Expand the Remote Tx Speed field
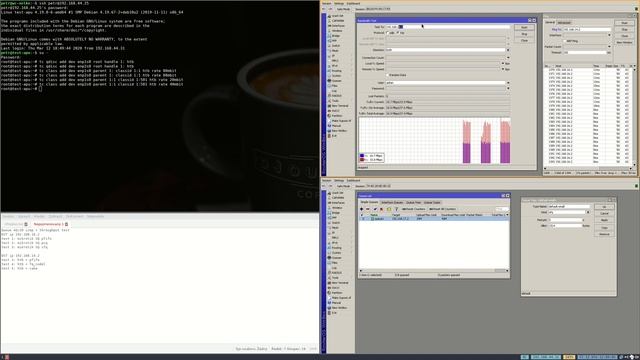The image size is (640, 360). click(503, 69)
